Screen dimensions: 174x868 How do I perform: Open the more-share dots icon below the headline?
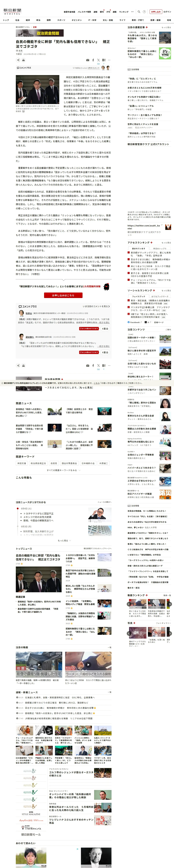pyautogui.click(x=109, y=60)
